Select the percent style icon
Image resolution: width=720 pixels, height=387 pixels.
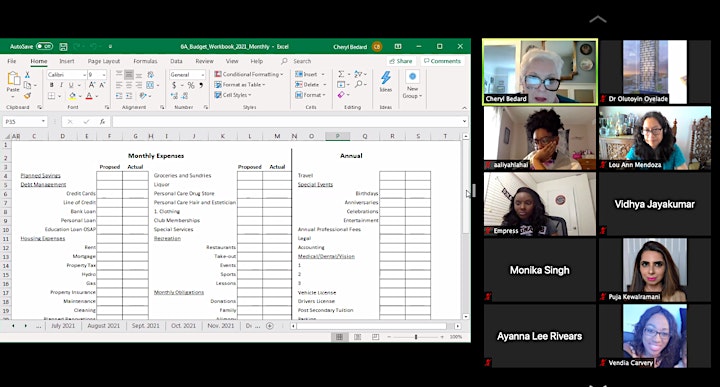point(191,85)
